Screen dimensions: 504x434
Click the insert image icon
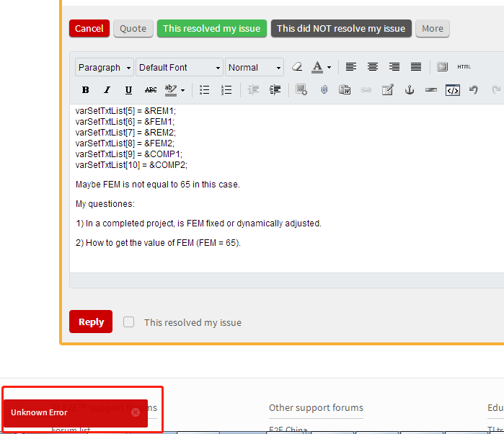[x=301, y=89]
